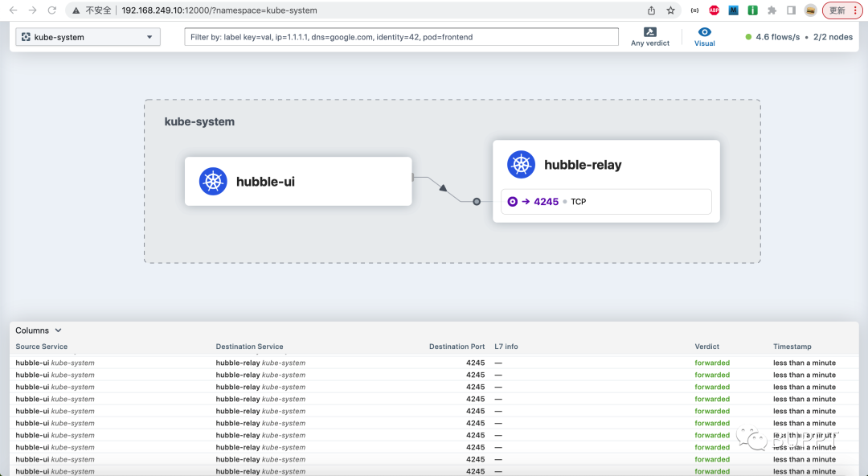This screenshot has height=476, width=868.
Task: Go forward in browser history
Action: [33, 10]
